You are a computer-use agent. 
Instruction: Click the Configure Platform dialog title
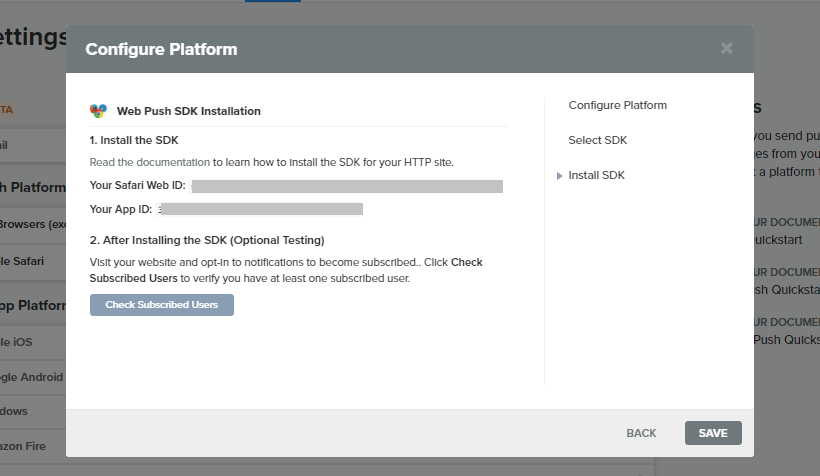pos(161,48)
